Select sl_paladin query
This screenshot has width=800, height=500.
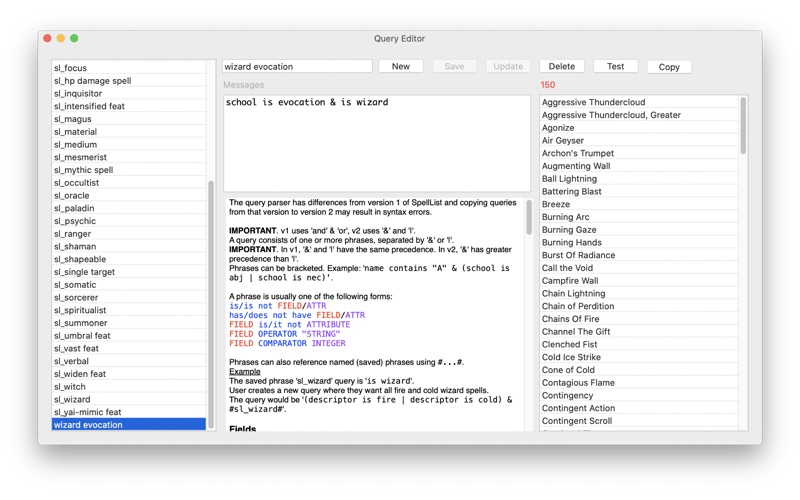(x=129, y=208)
